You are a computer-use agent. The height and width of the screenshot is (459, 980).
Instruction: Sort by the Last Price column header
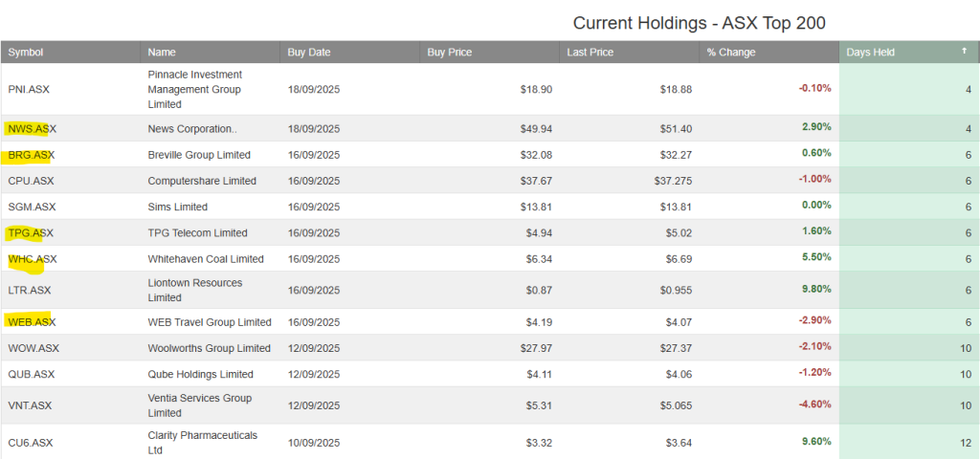(x=590, y=53)
